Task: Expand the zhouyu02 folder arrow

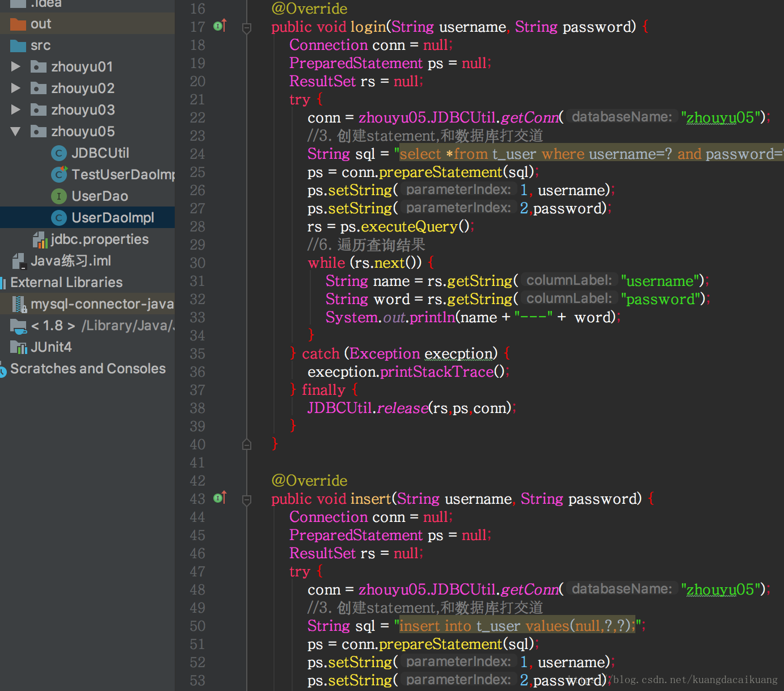Action: pos(16,88)
